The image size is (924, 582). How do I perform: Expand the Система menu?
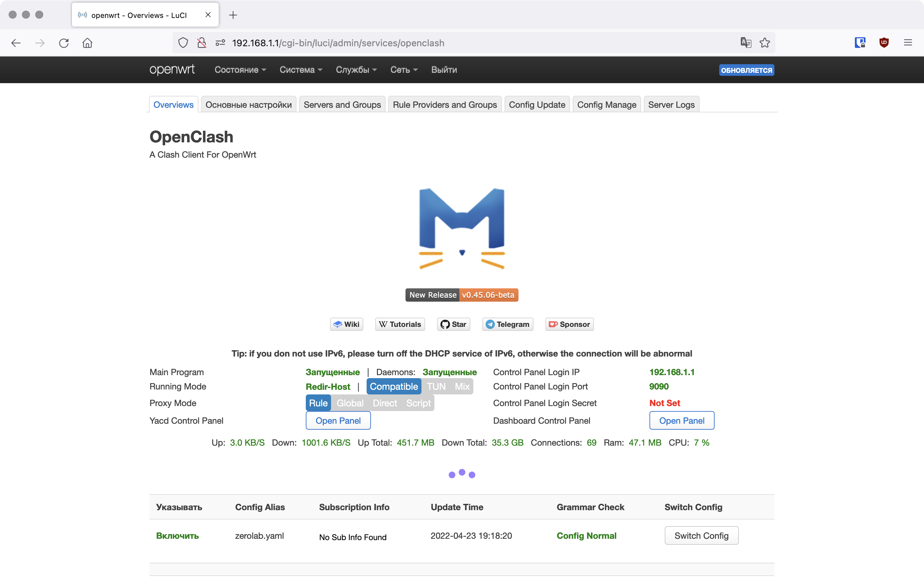click(301, 70)
